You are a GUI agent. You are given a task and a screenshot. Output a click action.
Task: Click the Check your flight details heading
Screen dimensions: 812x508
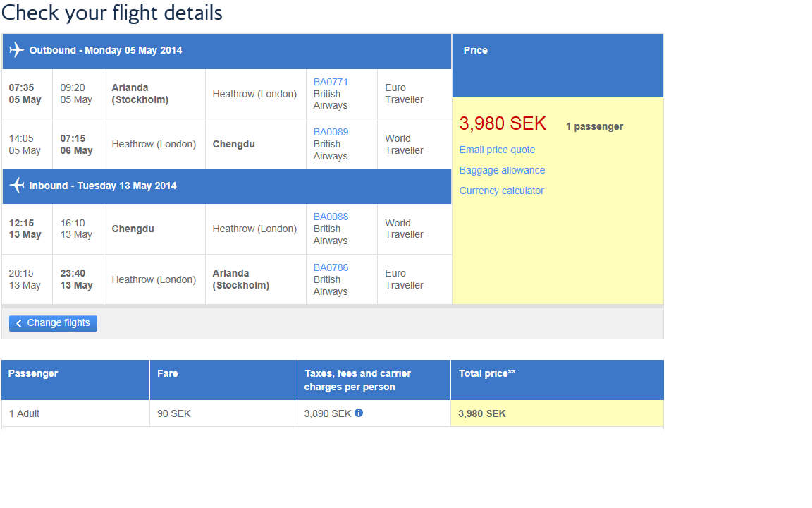112,13
